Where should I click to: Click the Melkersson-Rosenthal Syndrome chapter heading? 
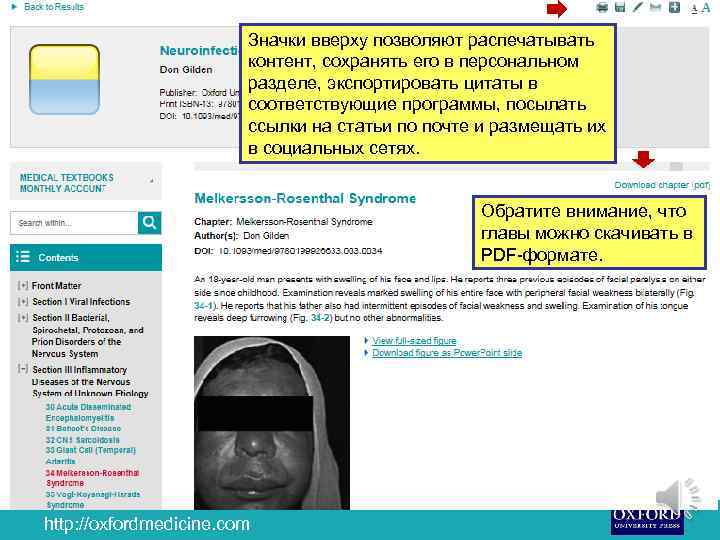click(305, 198)
